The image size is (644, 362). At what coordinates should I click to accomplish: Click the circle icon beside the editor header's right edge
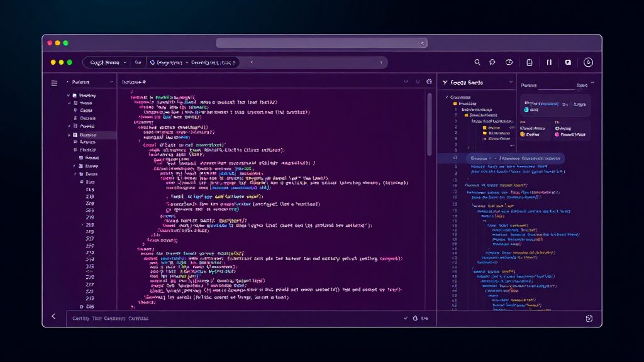429,82
